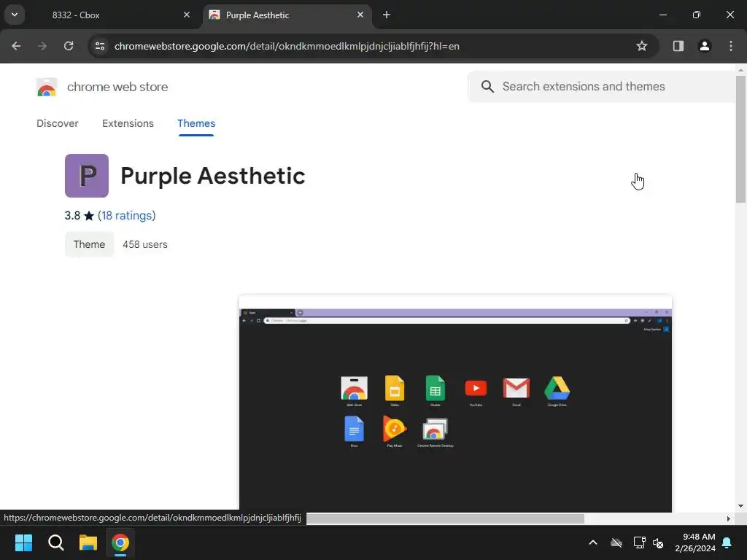This screenshot has height=560, width=747.
Task: Open the theme preview screenshot
Action: (455, 404)
